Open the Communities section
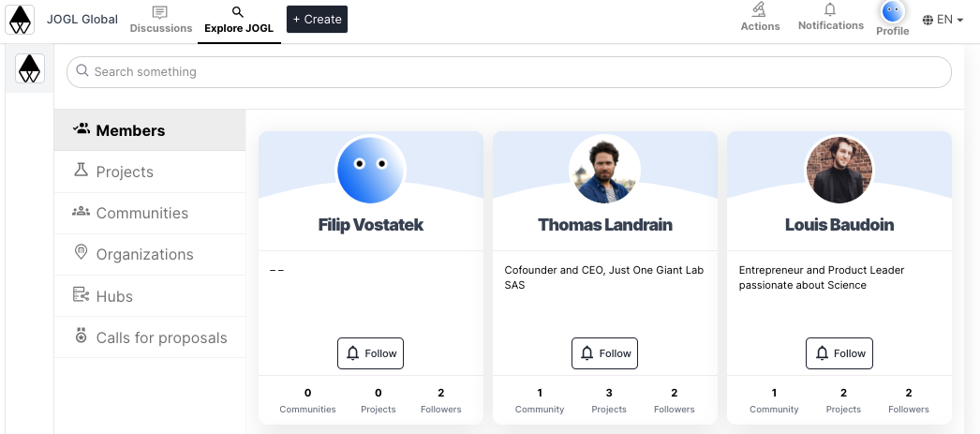This screenshot has width=980, height=434. (150, 213)
